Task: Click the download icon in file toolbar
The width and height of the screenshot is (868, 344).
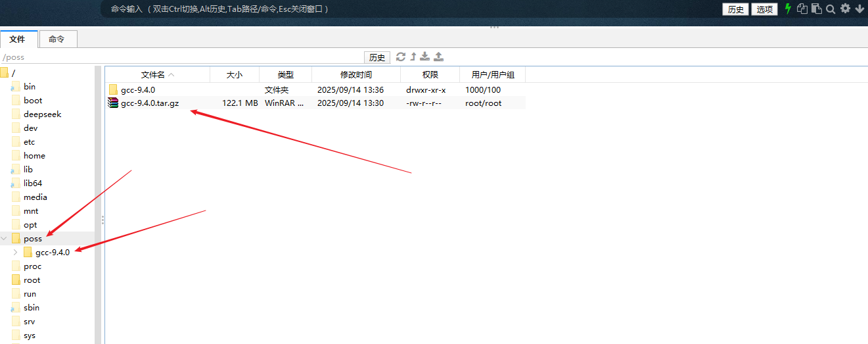Action: (425, 57)
